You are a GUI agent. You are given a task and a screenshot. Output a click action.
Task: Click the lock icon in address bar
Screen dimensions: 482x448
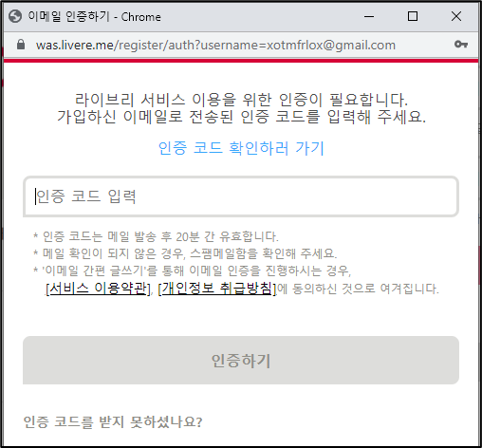21,45
